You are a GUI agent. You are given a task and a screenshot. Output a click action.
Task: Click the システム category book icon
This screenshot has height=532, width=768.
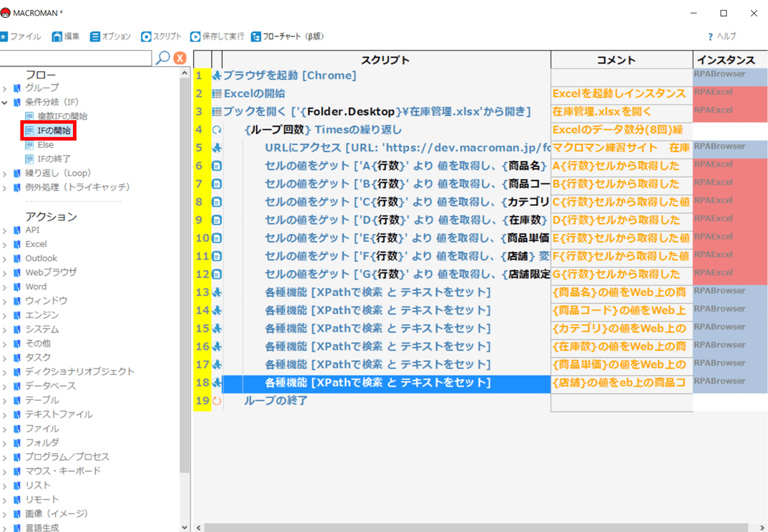click(17, 329)
